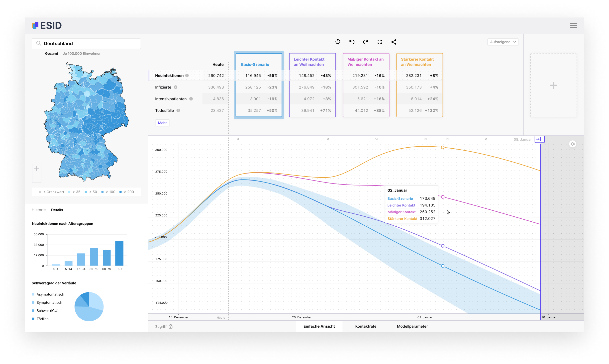Screen dimensions: 609x364
Task: Select Leichter Kontakt an Weihnachten card
Action: pos(312,85)
